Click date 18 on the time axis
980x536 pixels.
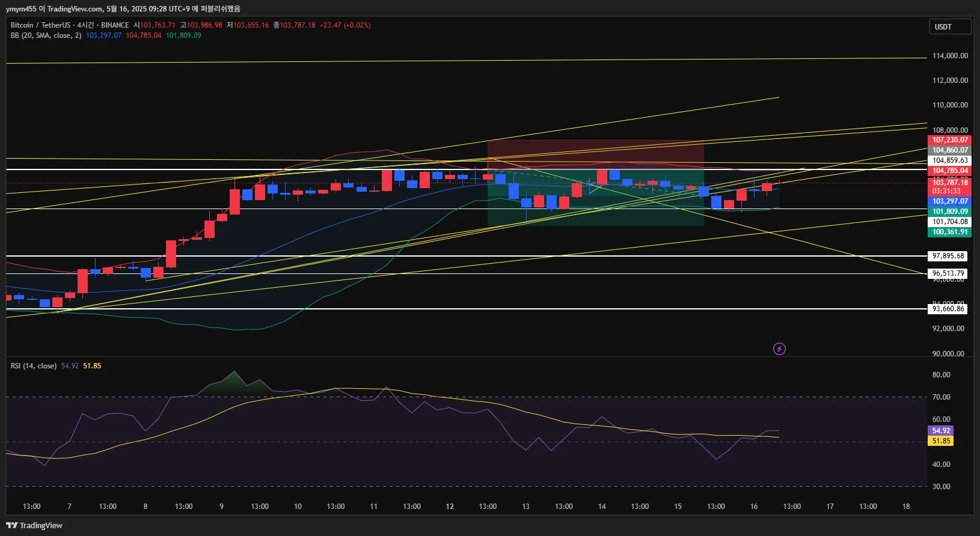pos(906,507)
